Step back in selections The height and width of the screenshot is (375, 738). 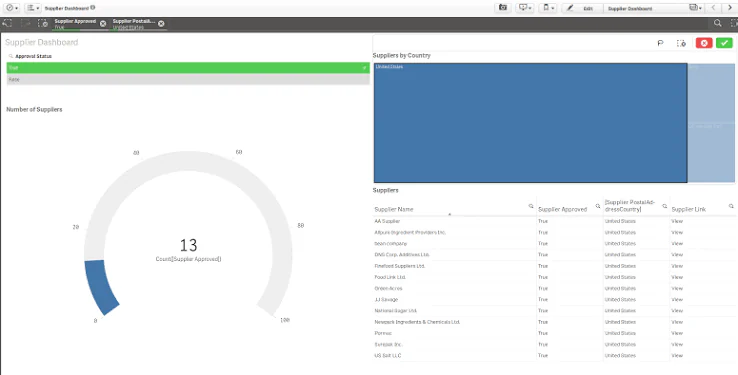tap(7, 23)
